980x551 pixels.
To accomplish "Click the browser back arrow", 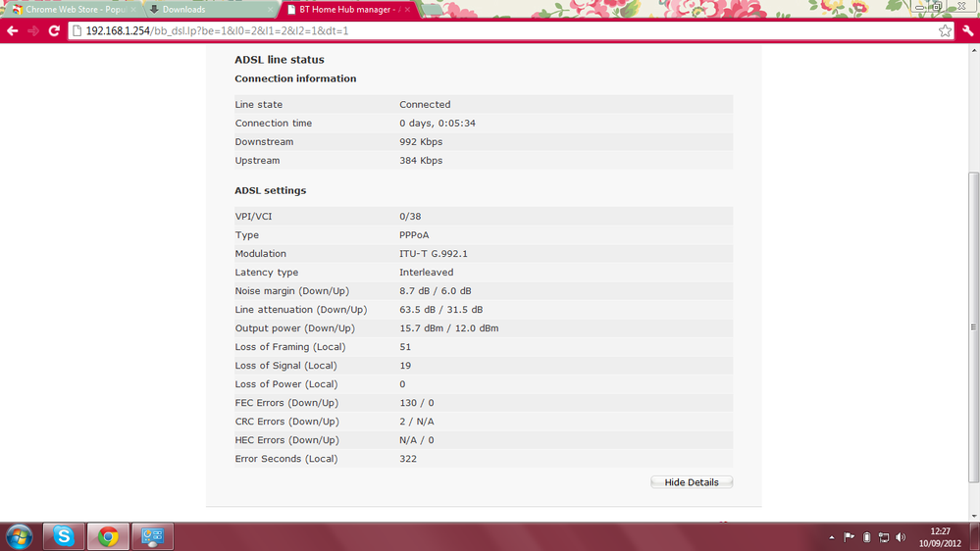I will 13,30.
